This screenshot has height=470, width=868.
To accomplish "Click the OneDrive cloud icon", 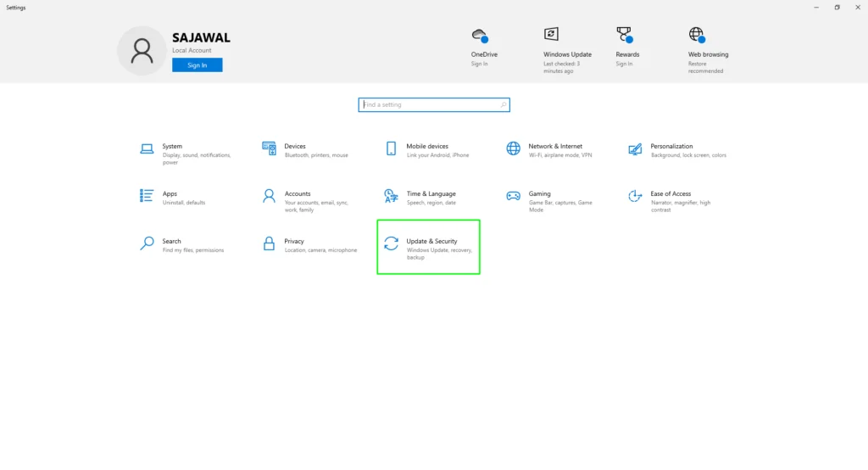I will click(x=481, y=36).
